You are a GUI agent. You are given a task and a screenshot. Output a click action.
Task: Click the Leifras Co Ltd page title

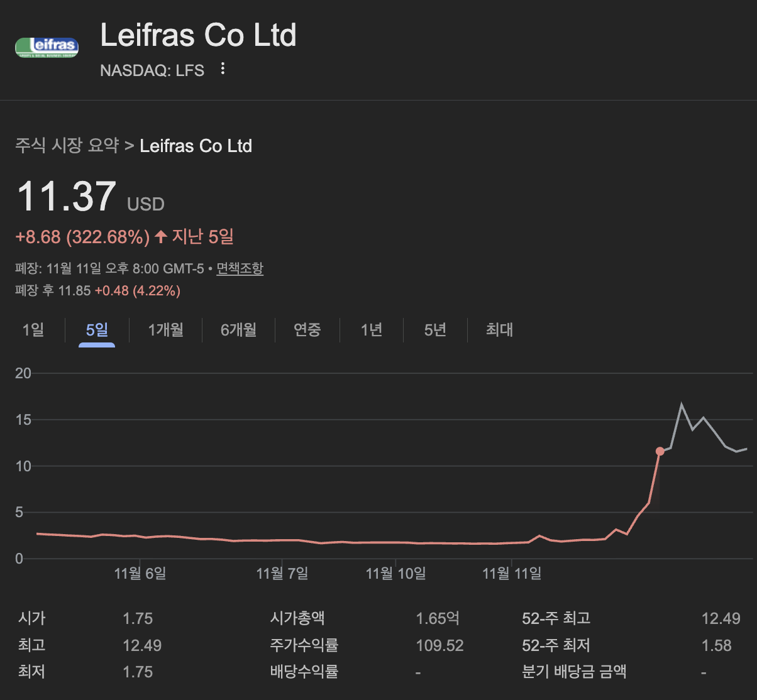tap(198, 35)
